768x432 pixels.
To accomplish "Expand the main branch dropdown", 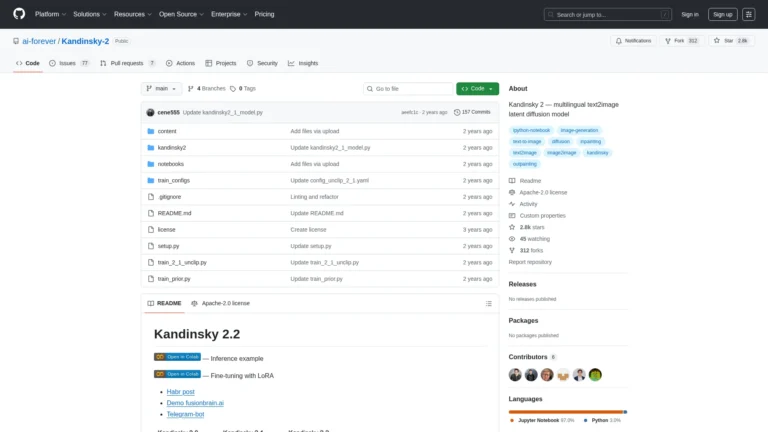I will (x=163, y=89).
